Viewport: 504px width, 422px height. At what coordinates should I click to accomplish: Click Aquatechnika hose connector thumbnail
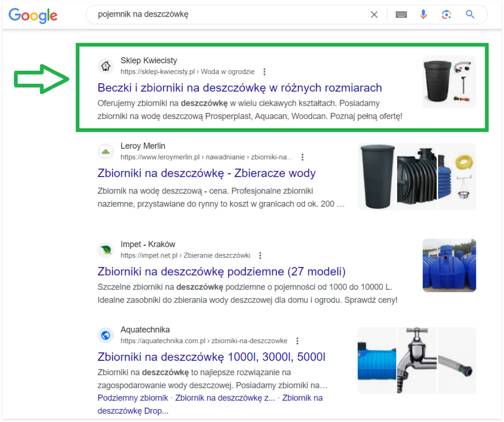click(x=457, y=360)
